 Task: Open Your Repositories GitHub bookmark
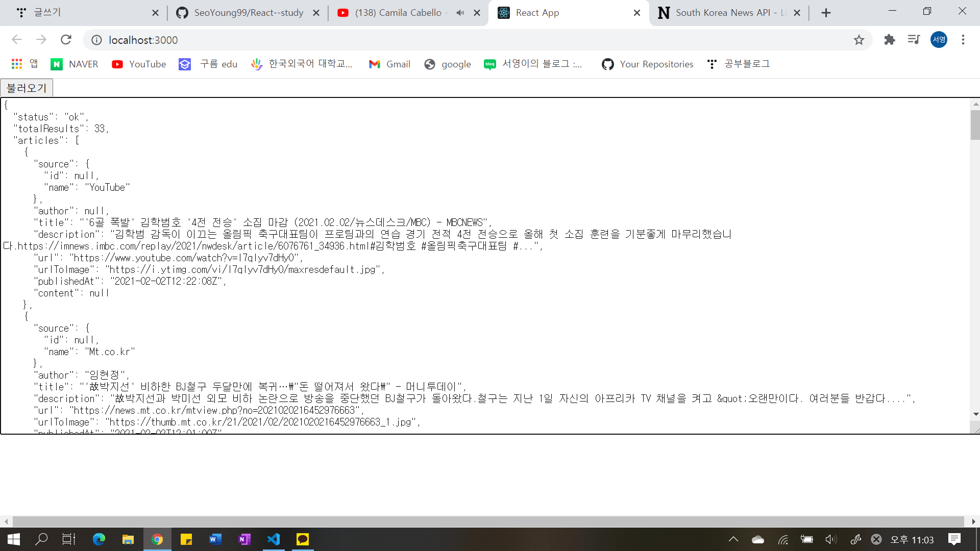coord(647,64)
